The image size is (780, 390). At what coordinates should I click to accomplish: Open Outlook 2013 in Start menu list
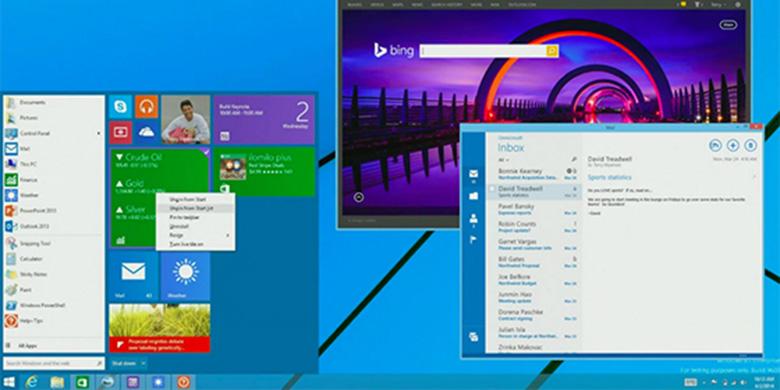click(x=54, y=226)
